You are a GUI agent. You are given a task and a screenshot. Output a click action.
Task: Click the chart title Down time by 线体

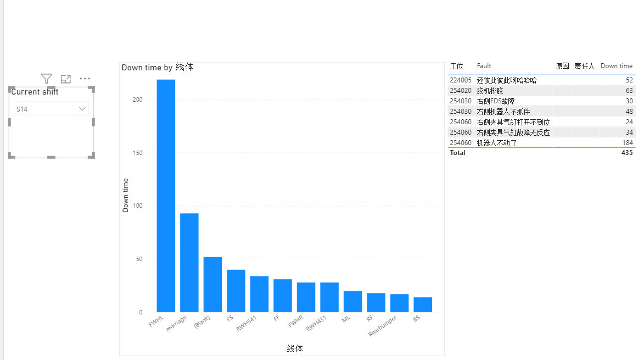(x=158, y=67)
